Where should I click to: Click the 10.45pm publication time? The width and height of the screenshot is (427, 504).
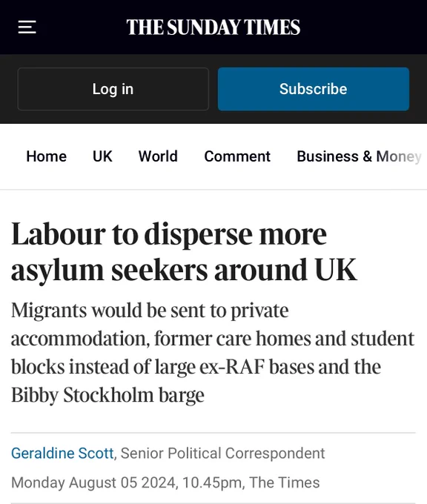pos(212,483)
